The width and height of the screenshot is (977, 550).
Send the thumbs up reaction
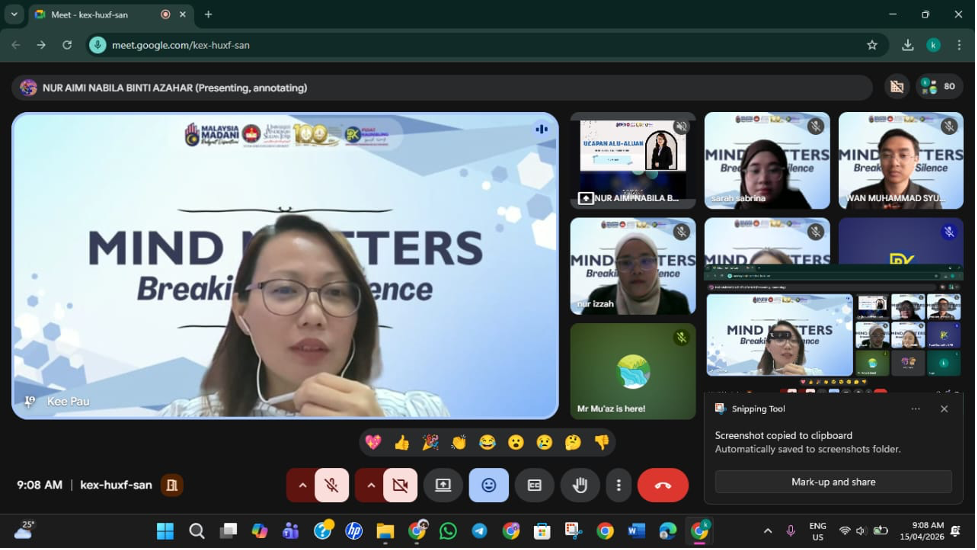coord(401,442)
